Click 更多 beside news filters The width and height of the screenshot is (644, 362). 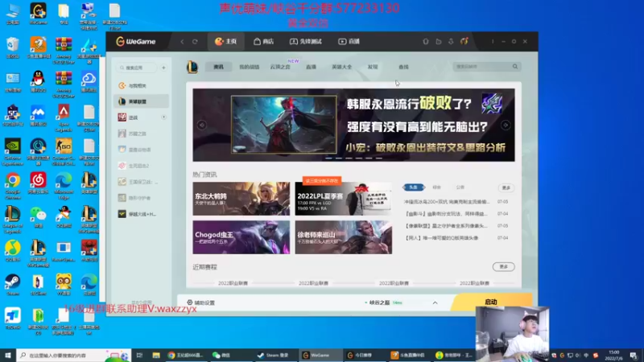(x=506, y=187)
